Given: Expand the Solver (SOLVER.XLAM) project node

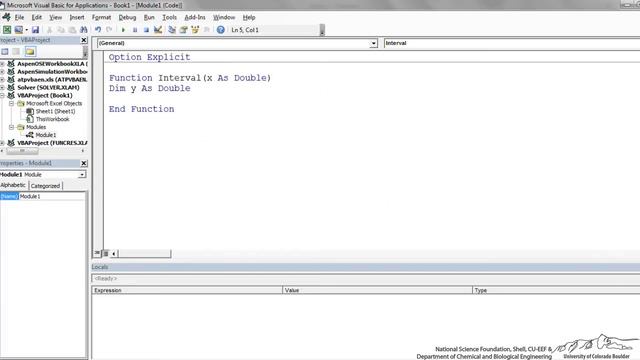Looking at the screenshot, I should pyautogui.click(x=2, y=87).
